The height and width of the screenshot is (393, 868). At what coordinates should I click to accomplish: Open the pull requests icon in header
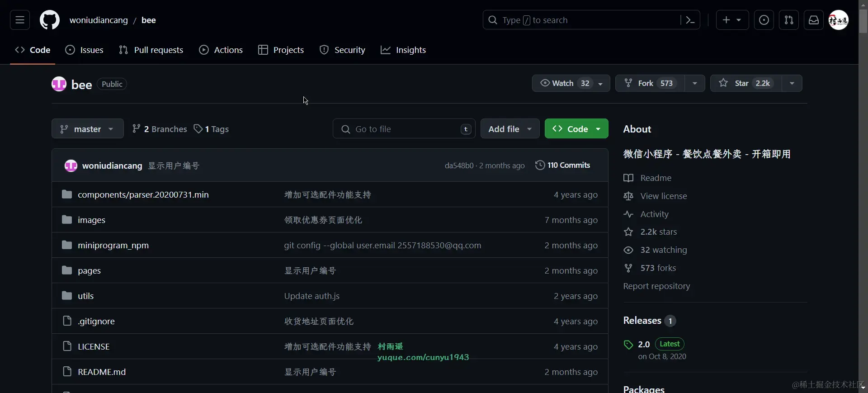click(789, 20)
